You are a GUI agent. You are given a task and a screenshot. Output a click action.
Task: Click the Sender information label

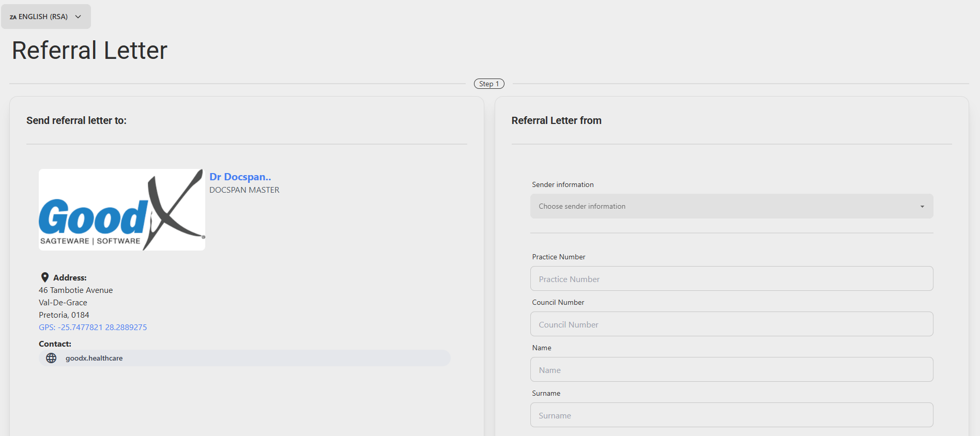563,184
